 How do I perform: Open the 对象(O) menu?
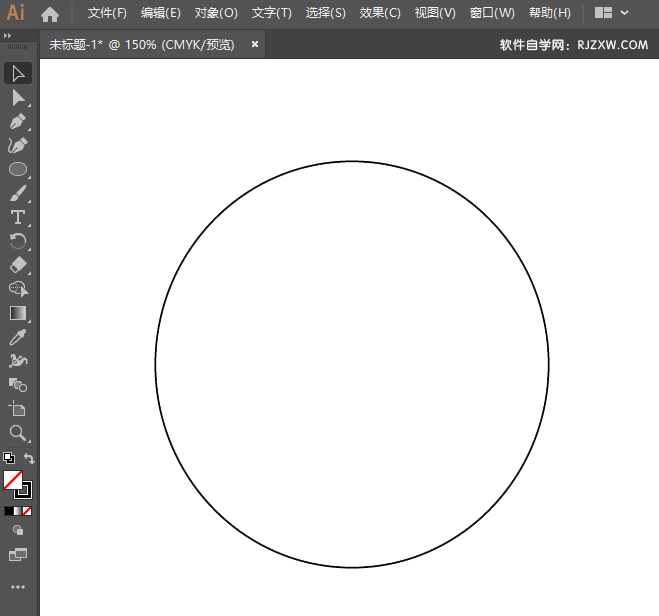coord(216,13)
